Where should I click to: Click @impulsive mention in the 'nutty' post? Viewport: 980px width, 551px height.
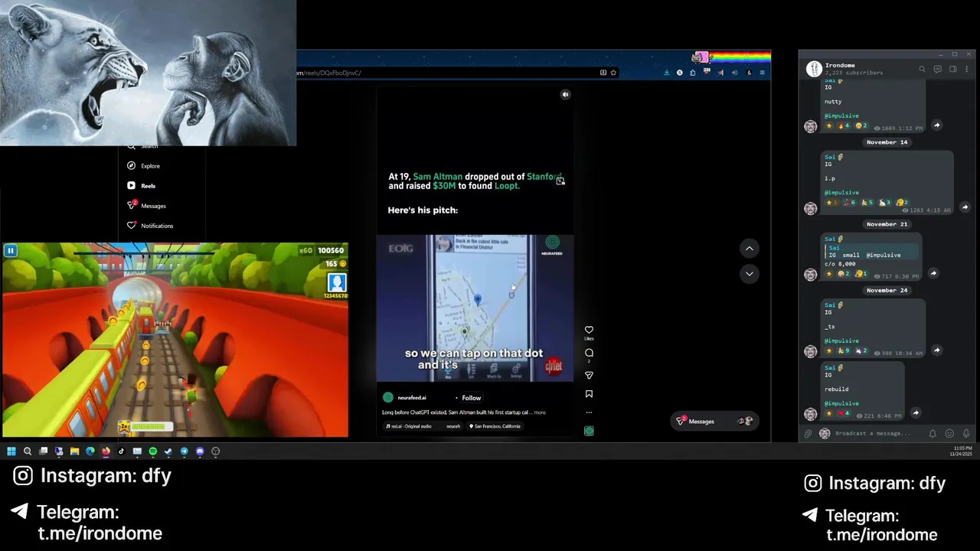(x=841, y=116)
